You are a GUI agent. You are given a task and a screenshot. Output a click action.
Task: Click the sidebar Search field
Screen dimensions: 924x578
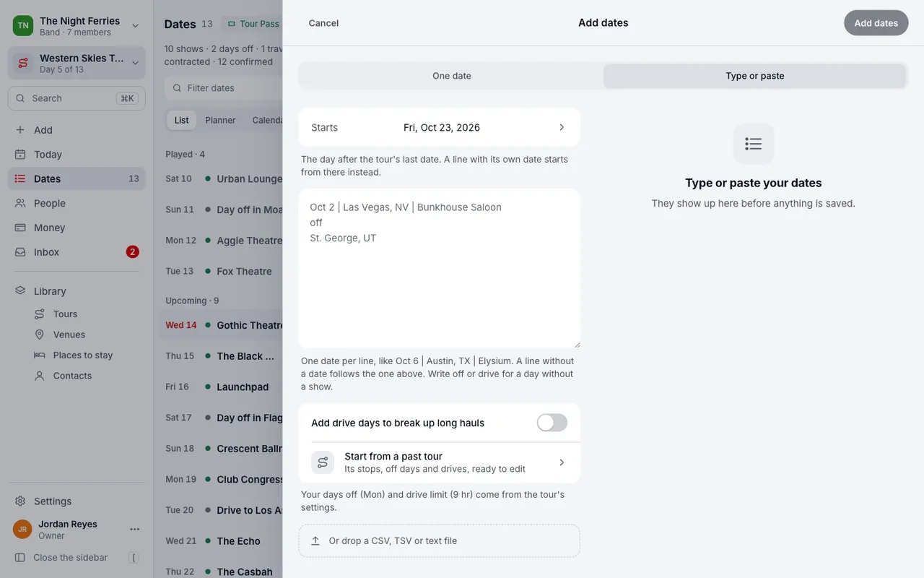[x=77, y=98]
